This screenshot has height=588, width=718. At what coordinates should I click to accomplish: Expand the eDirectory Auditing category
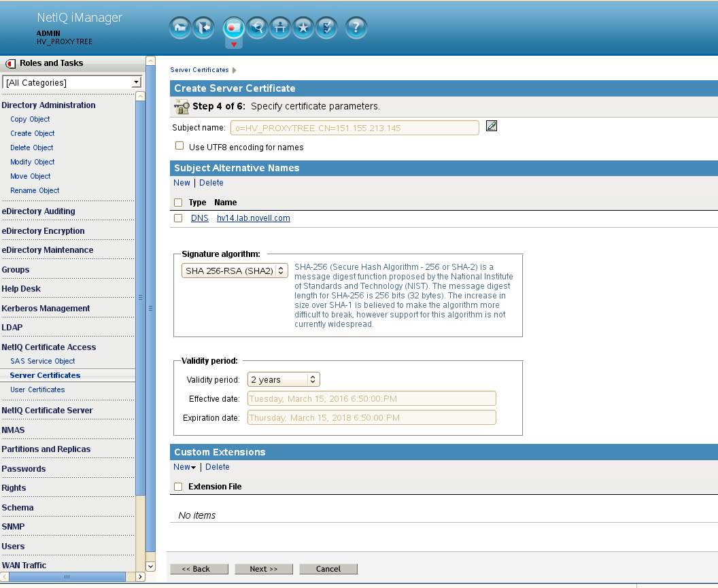39,211
